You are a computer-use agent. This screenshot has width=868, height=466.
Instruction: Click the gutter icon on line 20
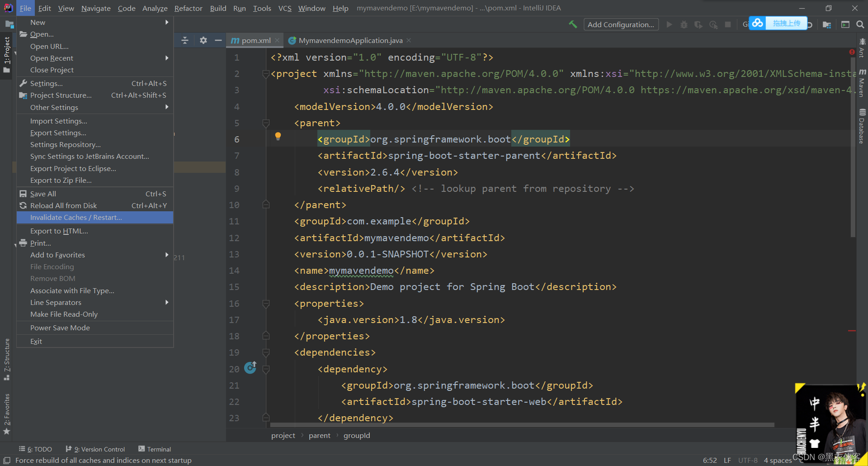(250, 367)
